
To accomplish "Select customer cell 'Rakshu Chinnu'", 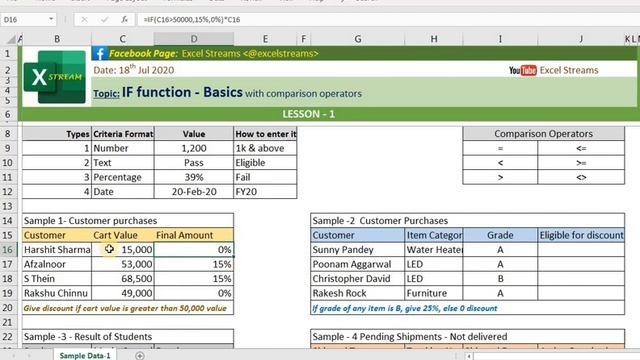I will 57,293.
